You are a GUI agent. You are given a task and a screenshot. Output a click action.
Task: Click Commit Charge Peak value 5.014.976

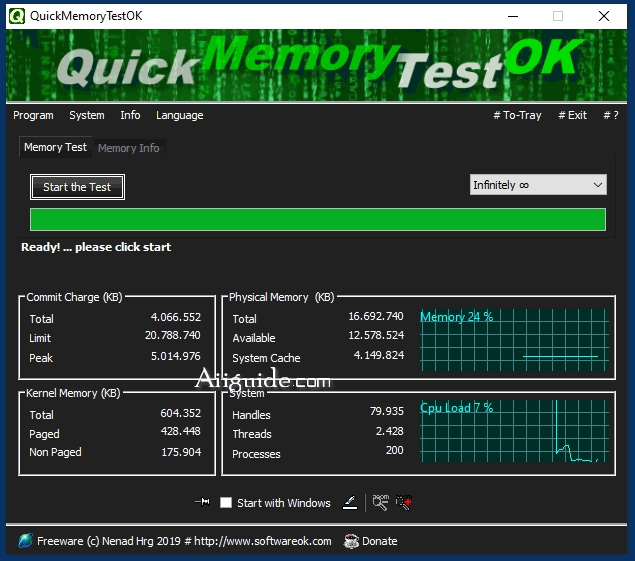coord(176,356)
